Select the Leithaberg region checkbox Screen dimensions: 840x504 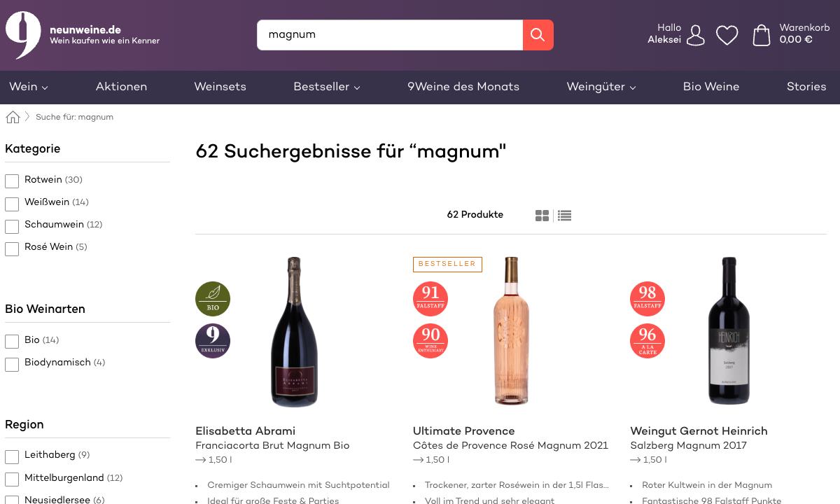click(x=12, y=456)
